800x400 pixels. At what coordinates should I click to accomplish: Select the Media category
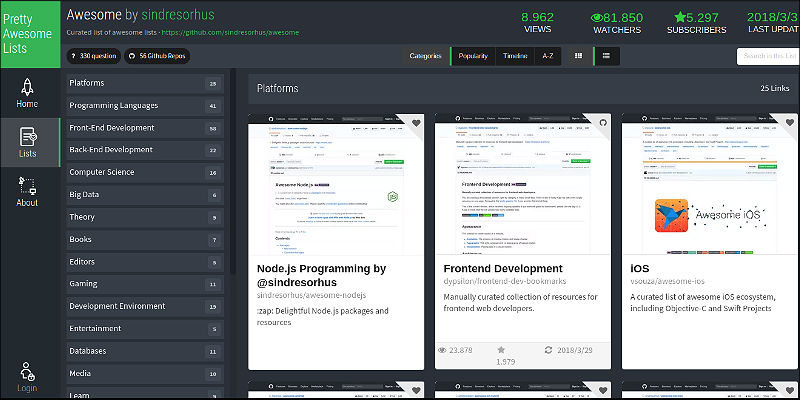coord(145,373)
